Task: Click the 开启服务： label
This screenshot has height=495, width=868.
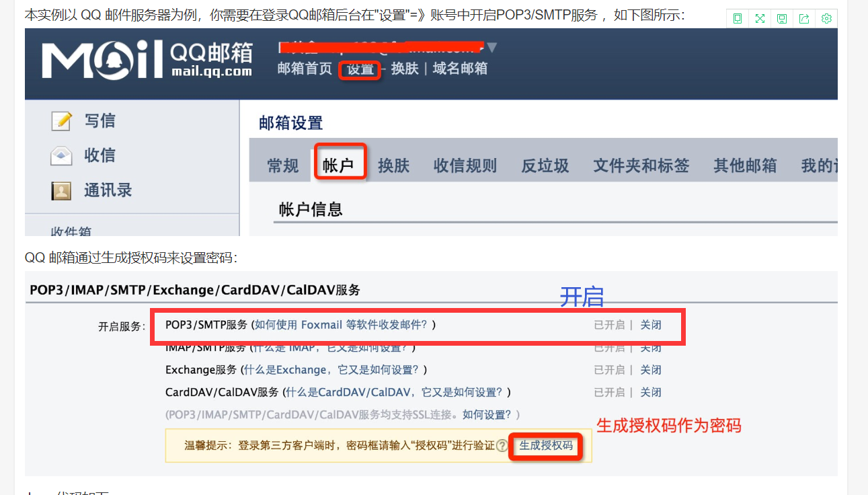Action: tap(122, 327)
